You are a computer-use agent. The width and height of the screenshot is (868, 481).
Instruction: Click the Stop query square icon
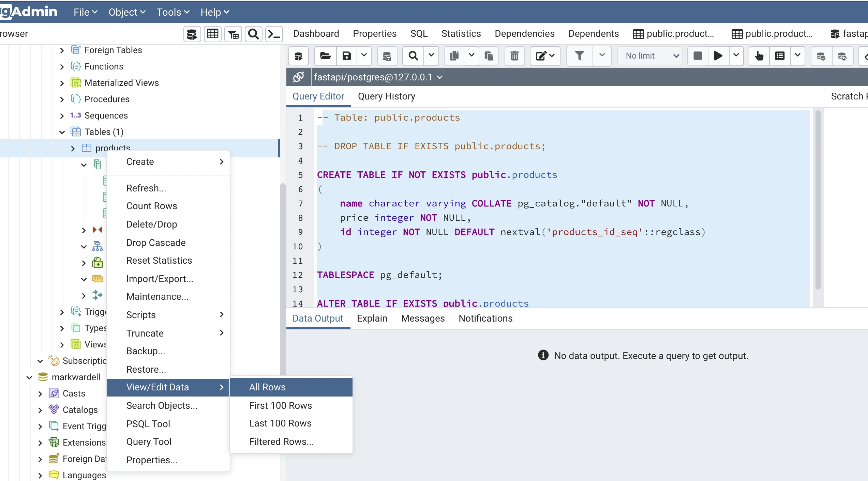698,56
